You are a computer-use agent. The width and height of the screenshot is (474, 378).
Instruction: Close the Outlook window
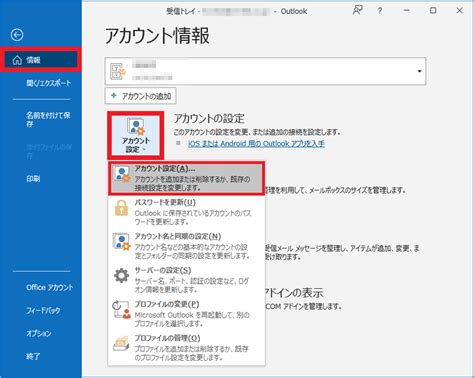coord(459,10)
